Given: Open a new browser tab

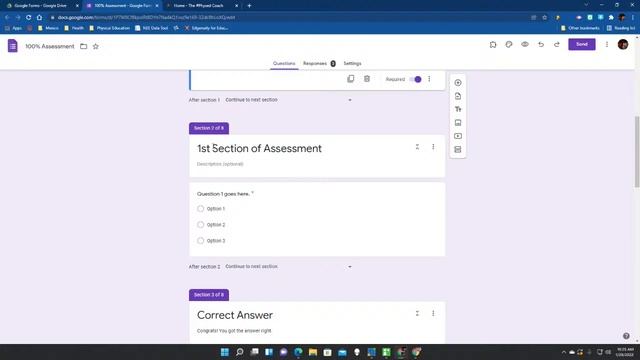Looking at the screenshot, I should click(249, 6).
